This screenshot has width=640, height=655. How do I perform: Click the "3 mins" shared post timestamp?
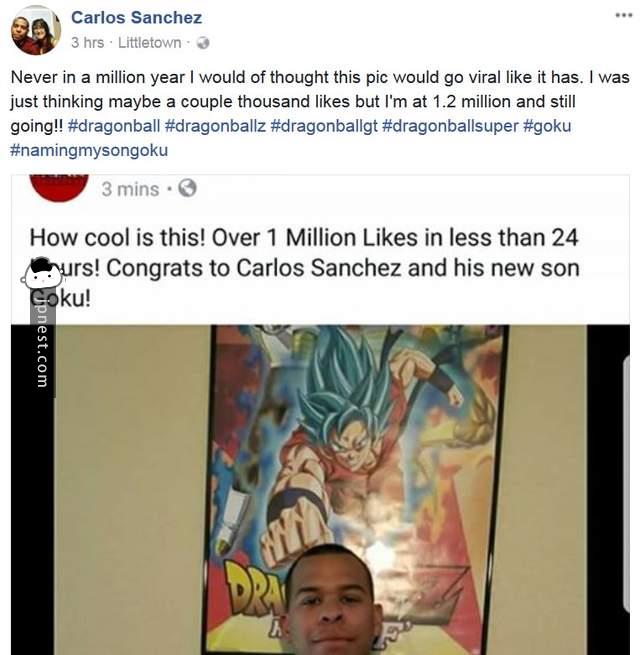click(130, 189)
